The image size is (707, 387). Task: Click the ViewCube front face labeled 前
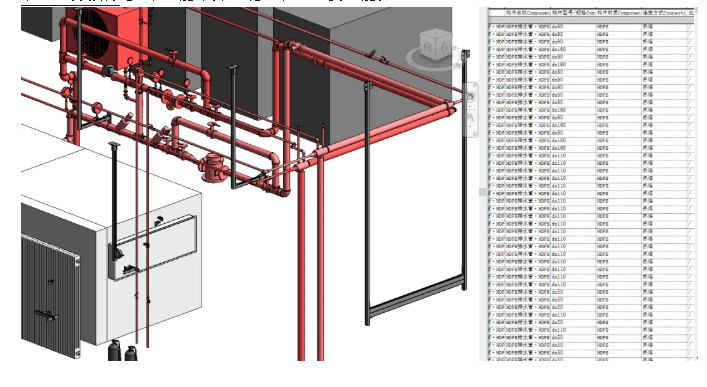(427, 47)
